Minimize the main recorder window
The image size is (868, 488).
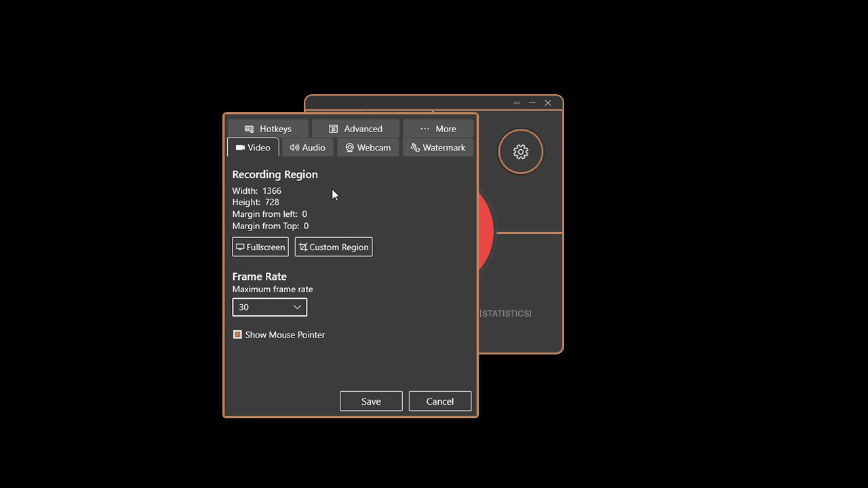[532, 103]
